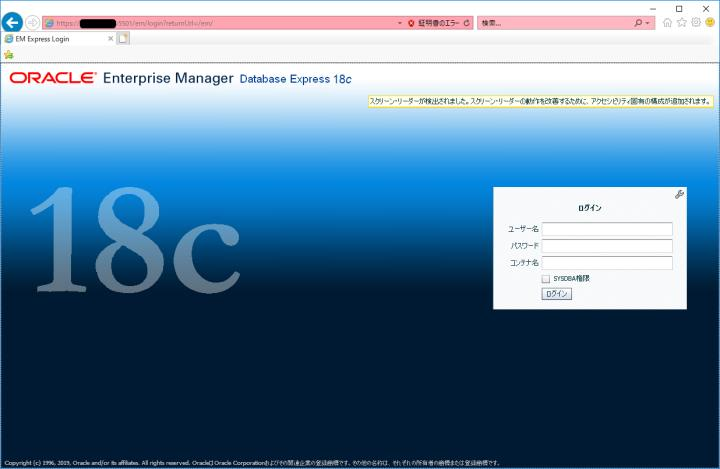Open browser tools gear icon
Image resolution: width=720 pixels, height=469 pixels.
tap(696, 23)
